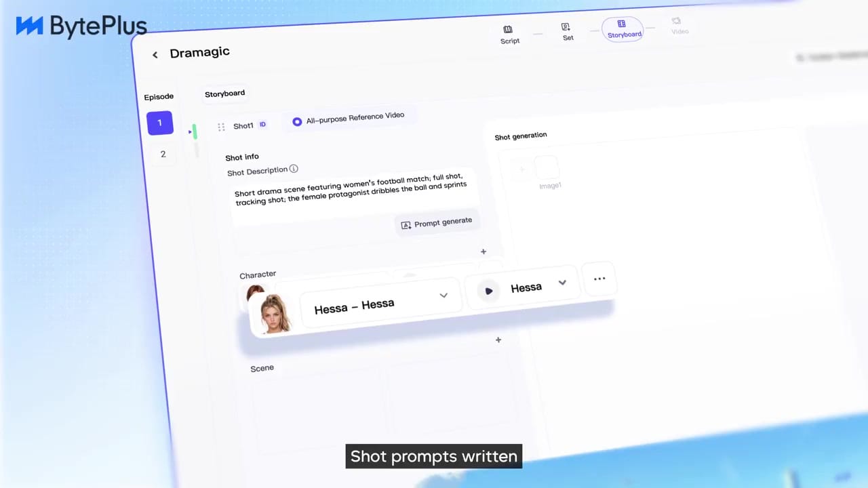Click the Image1 placeholder slot
Image resolution: width=868 pixels, height=488 pixels.
547,167
